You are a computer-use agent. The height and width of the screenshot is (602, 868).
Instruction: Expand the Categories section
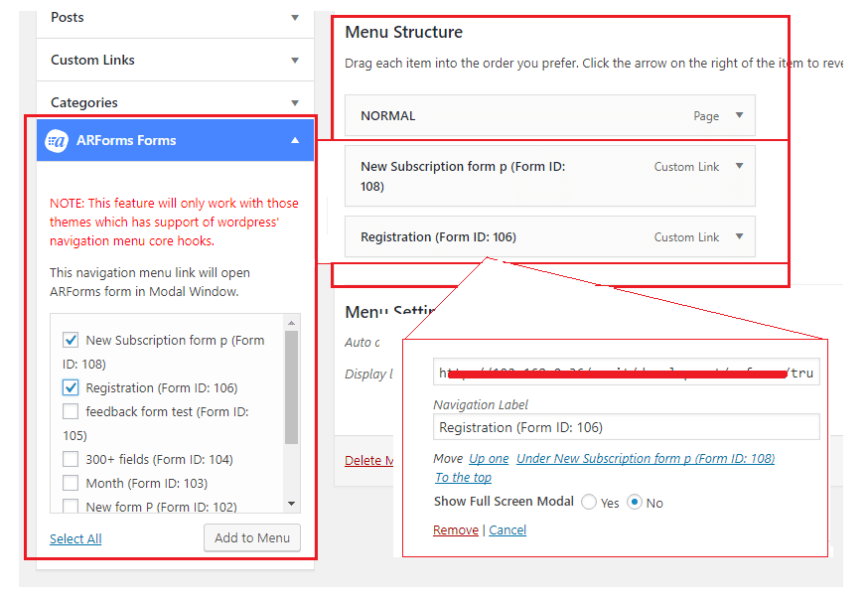pyautogui.click(x=294, y=103)
